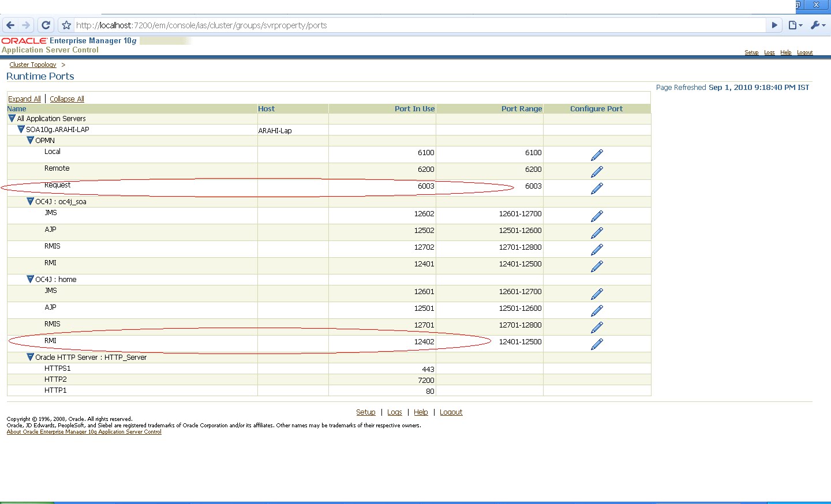Bookmark this page with the star

click(x=66, y=25)
